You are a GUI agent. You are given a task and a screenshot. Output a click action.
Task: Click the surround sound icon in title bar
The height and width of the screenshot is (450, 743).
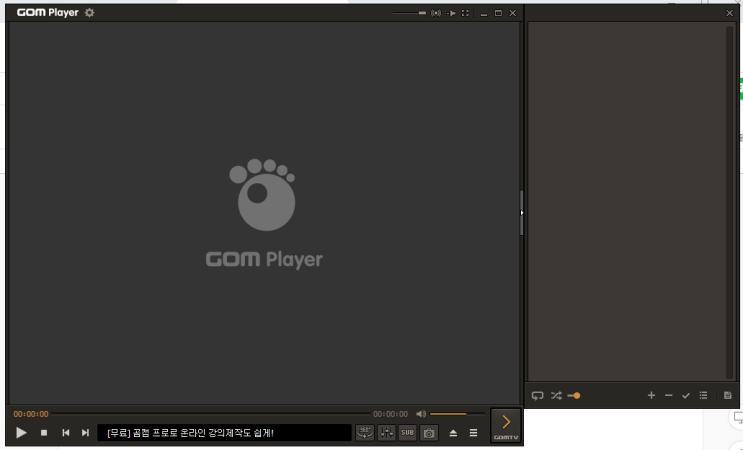(x=436, y=13)
